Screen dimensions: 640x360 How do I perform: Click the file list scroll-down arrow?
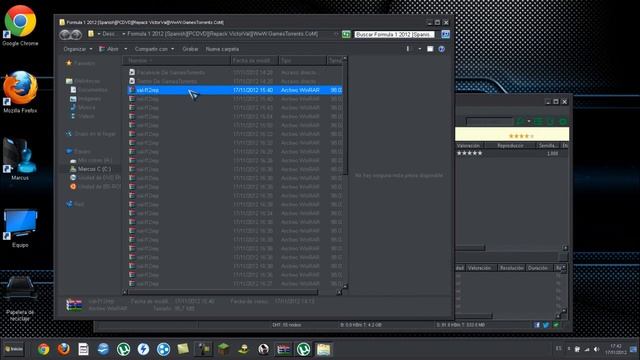[345, 287]
